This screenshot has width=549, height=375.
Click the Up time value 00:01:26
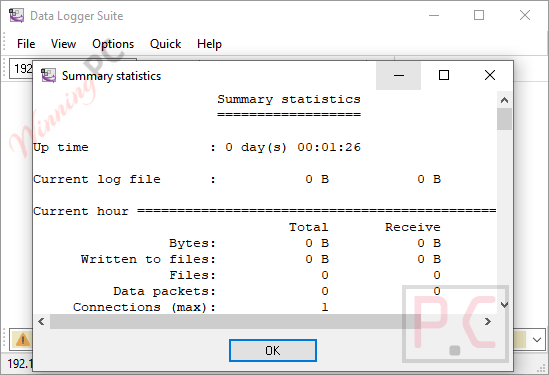point(329,147)
